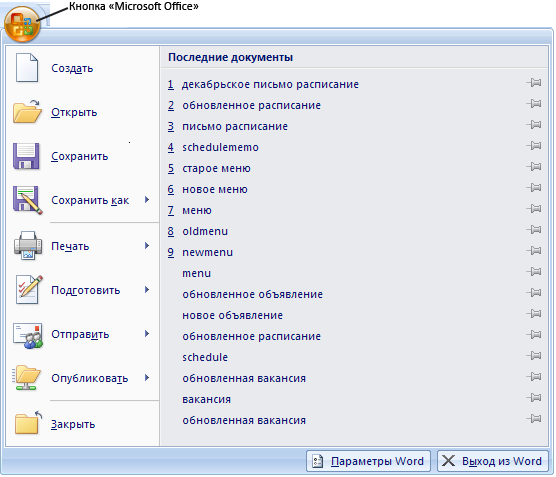
Task: Open recent document 3 письмо расписание
Action: 235,126
